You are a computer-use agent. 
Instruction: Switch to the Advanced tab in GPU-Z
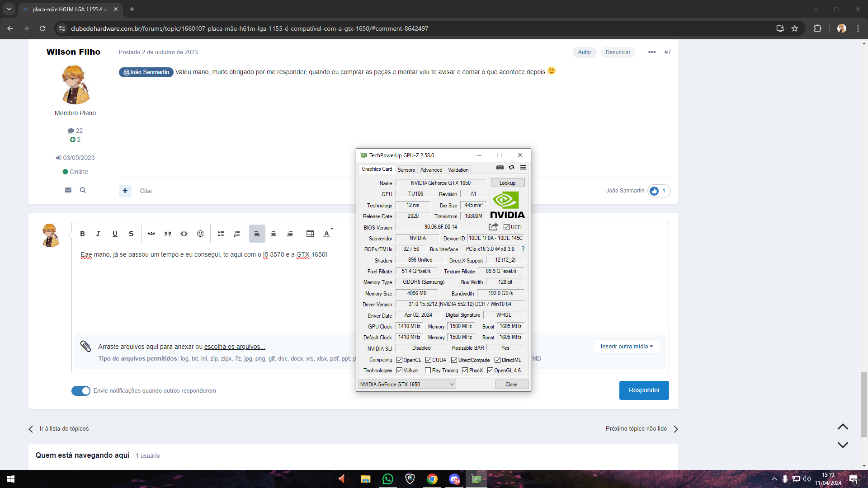pyautogui.click(x=431, y=170)
